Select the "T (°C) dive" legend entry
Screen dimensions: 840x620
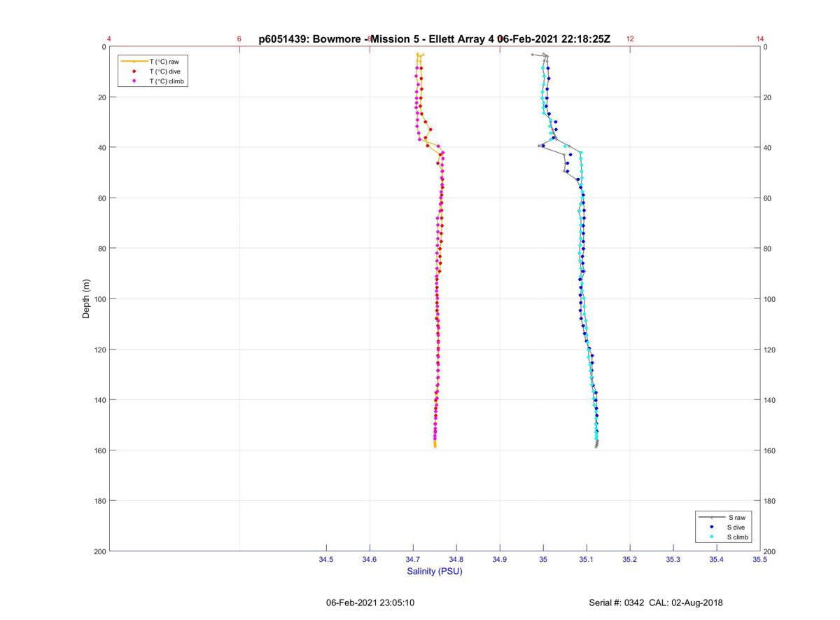[x=164, y=71]
